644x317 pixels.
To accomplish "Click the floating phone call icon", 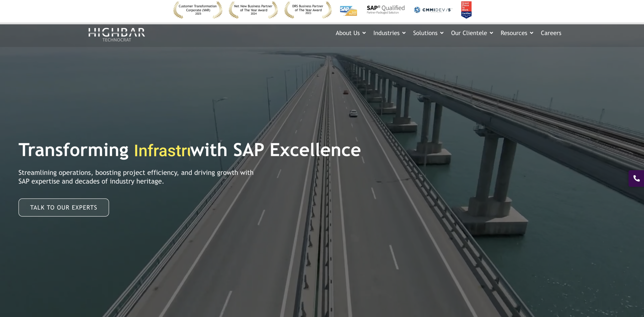I will pyautogui.click(x=636, y=178).
